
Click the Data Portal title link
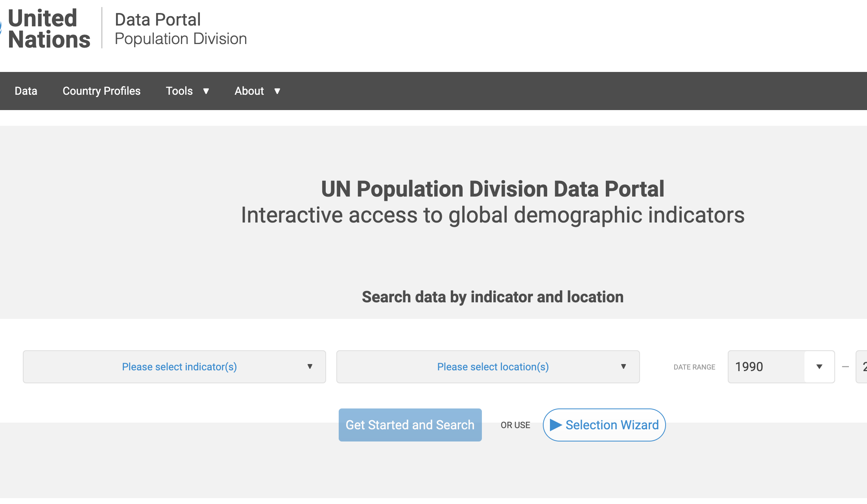(158, 19)
